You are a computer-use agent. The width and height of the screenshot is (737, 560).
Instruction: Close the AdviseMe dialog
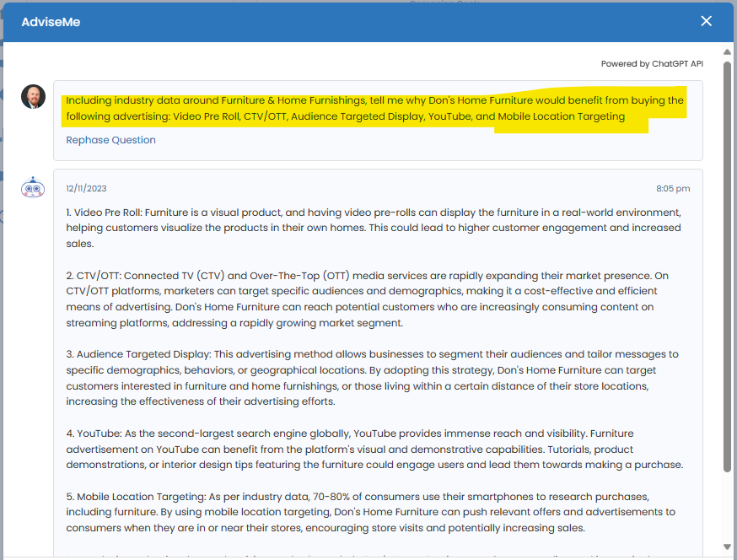706,21
